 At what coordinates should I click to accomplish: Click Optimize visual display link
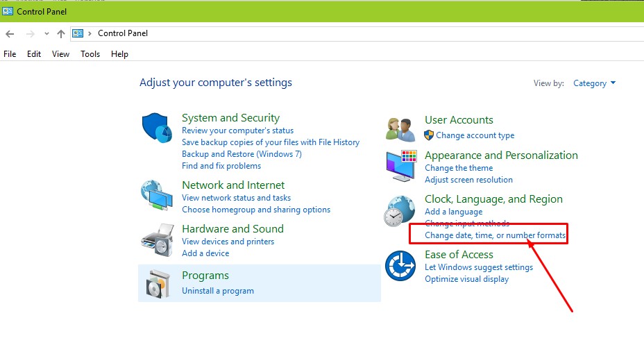point(466,279)
